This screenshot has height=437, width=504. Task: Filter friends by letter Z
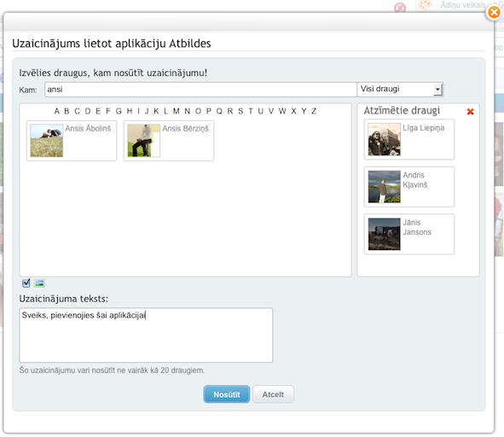(x=314, y=111)
